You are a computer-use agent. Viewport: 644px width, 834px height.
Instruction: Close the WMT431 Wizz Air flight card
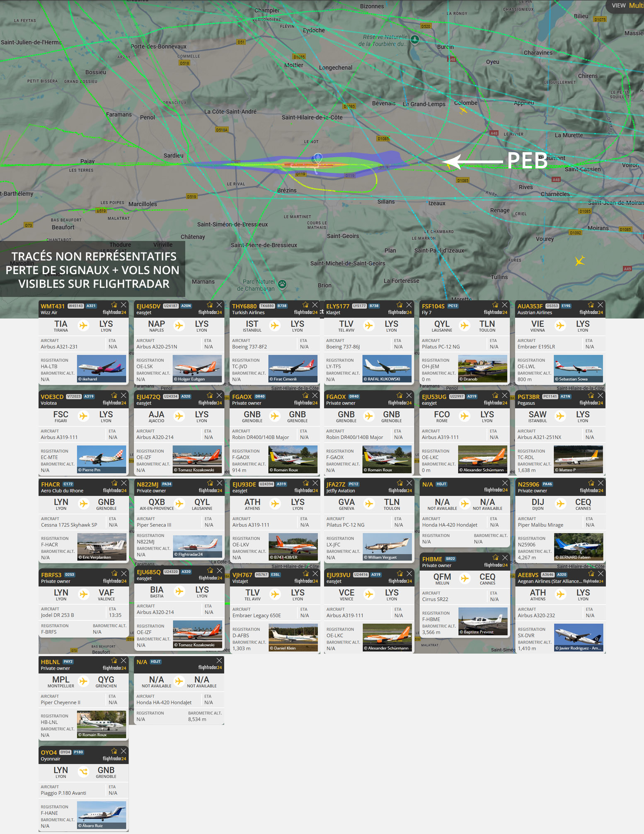pyautogui.click(x=123, y=305)
